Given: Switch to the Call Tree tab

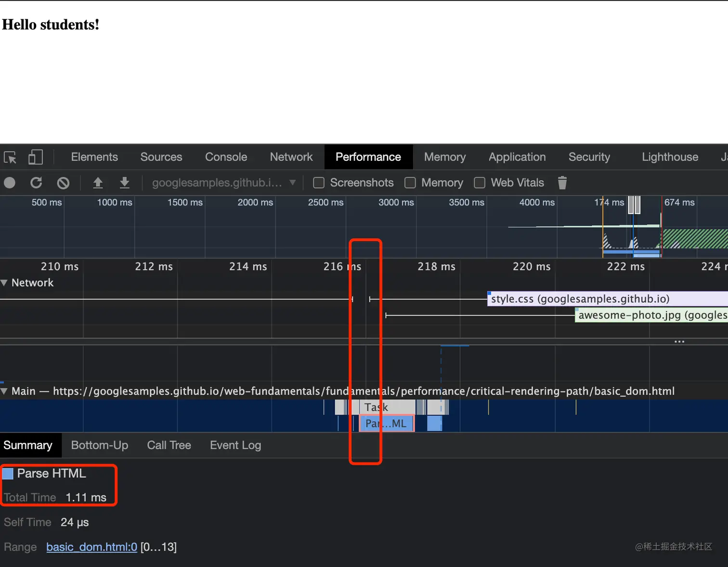Looking at the screenshot, I should point(169,446).
